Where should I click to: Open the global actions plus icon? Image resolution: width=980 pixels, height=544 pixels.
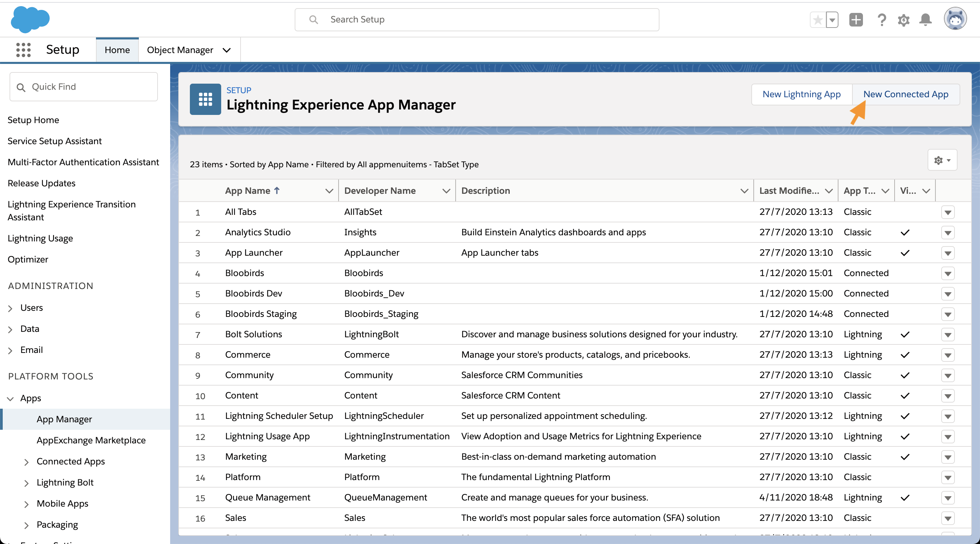(x=856, y=20)
